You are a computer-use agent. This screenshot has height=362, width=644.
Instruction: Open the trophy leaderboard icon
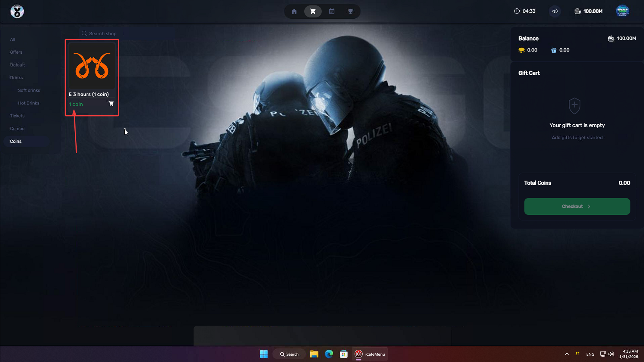pos(351,11)
